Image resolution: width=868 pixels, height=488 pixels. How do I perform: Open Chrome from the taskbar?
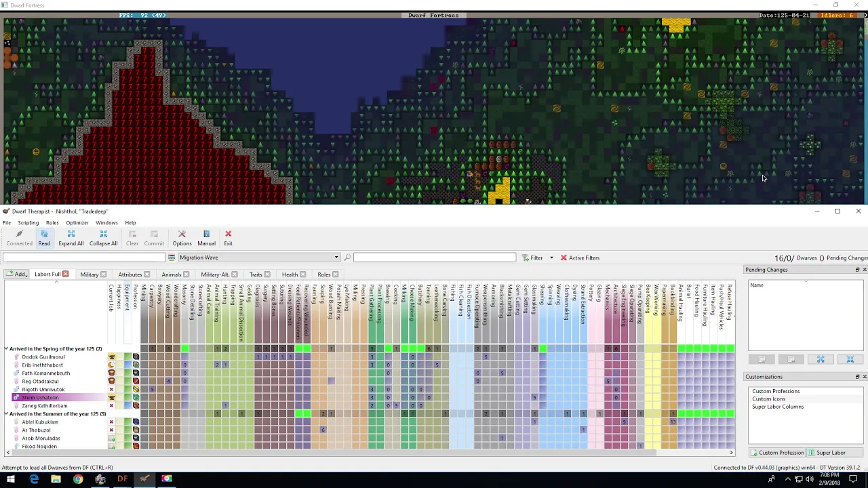click(x=78, y=479)
